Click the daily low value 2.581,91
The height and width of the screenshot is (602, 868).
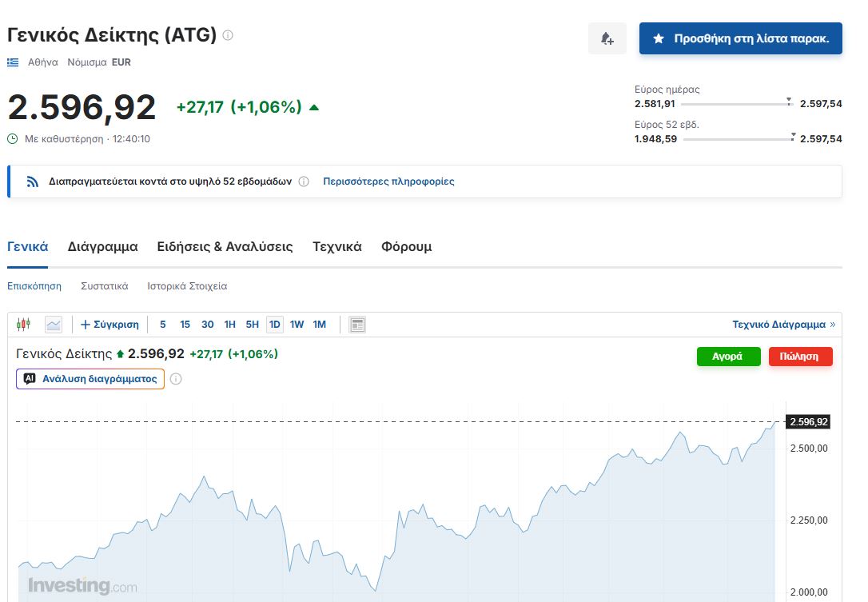pyautogui.click(x=655, y=104)
